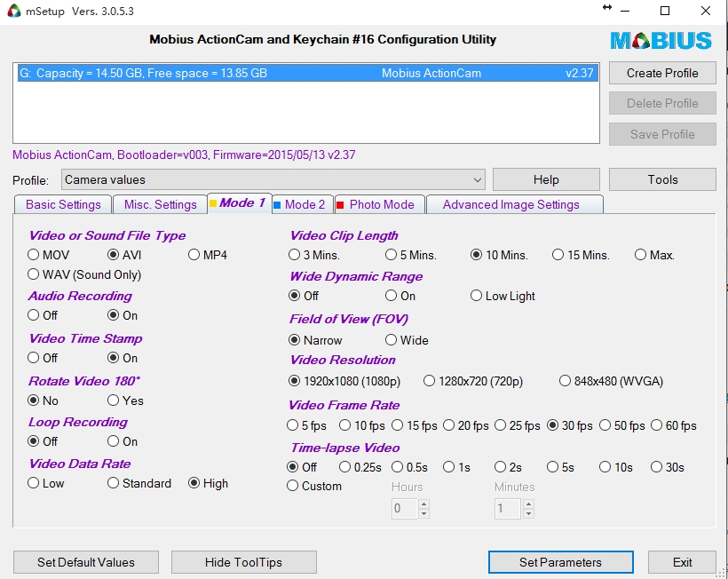
Task: Set time-lapse to 30s
Action: click(x=668, y=467)
